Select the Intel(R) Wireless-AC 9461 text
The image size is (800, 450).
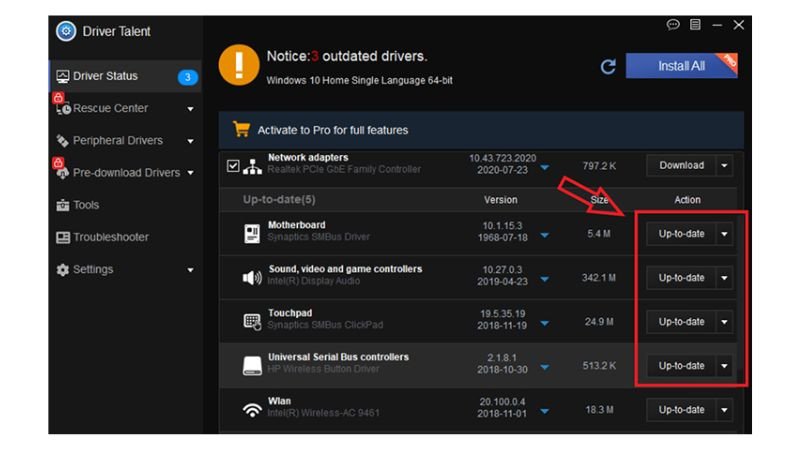pyautogui.click(x=323, y=413)
